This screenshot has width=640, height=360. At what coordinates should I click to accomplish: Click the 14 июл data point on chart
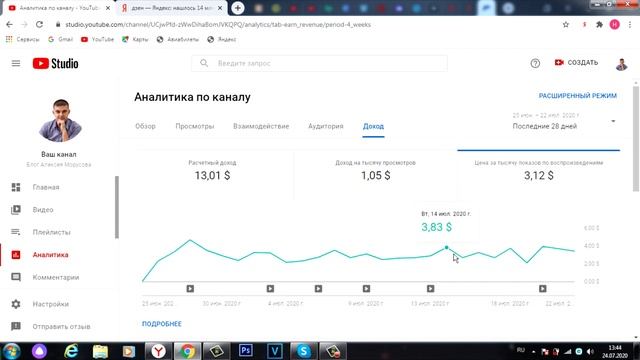(x=447, y=248)
